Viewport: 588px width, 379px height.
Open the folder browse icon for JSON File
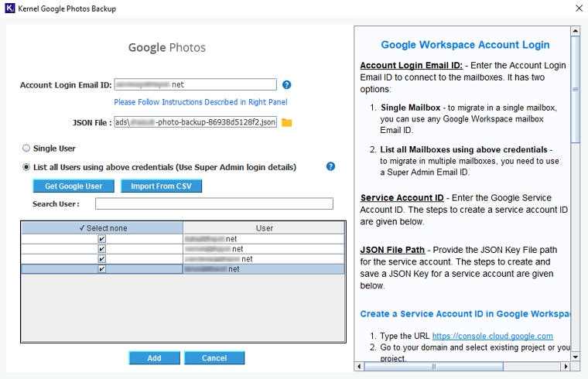coord(286,122)
